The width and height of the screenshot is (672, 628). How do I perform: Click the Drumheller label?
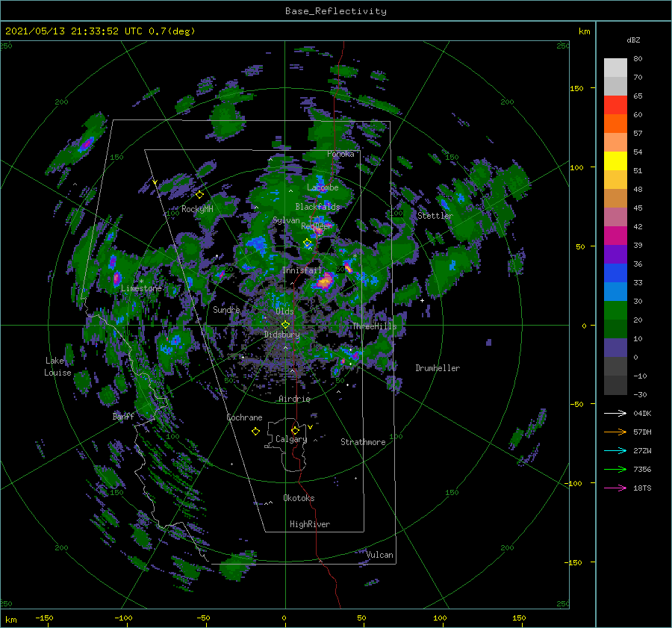click(x=438, y=368)
